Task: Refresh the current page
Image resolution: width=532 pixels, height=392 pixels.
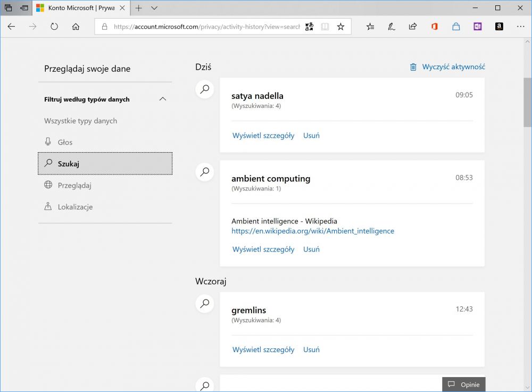Action: 54,27
